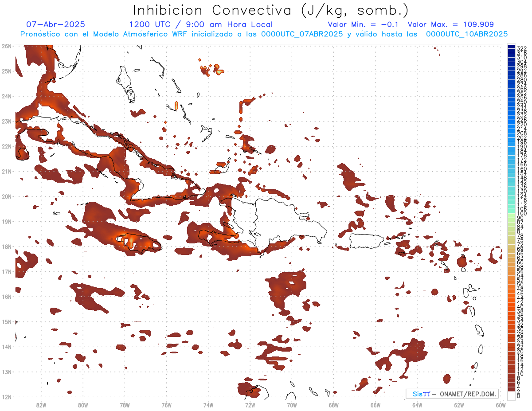532x411 pixels.
Task: Click the '0000UTC_10ABR2025' valid-until timestamp
Action: click(x=466, y=34)
